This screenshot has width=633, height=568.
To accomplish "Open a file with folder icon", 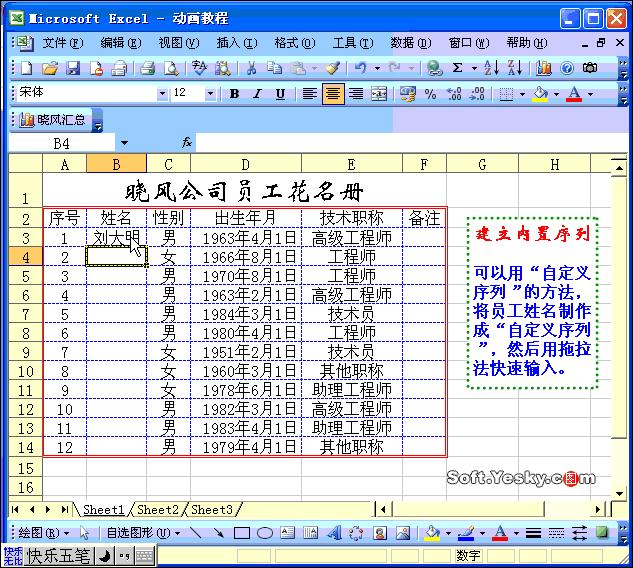I will click(50, 68).
